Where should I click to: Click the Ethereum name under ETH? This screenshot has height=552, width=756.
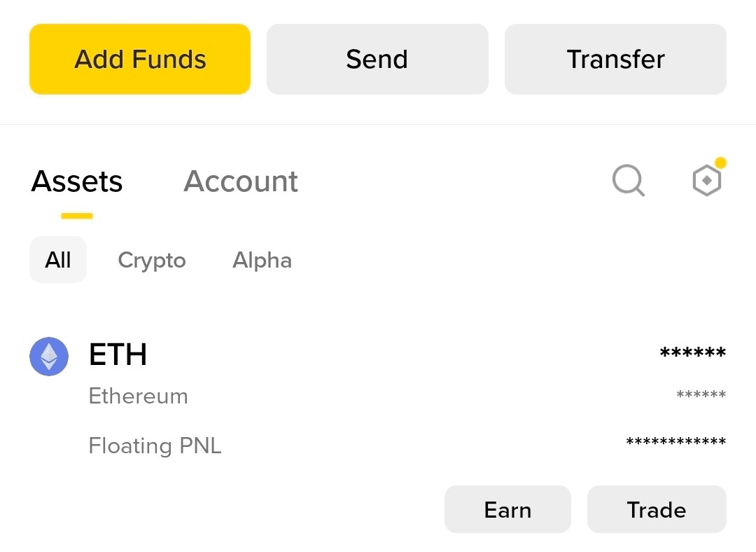[139, 396]
